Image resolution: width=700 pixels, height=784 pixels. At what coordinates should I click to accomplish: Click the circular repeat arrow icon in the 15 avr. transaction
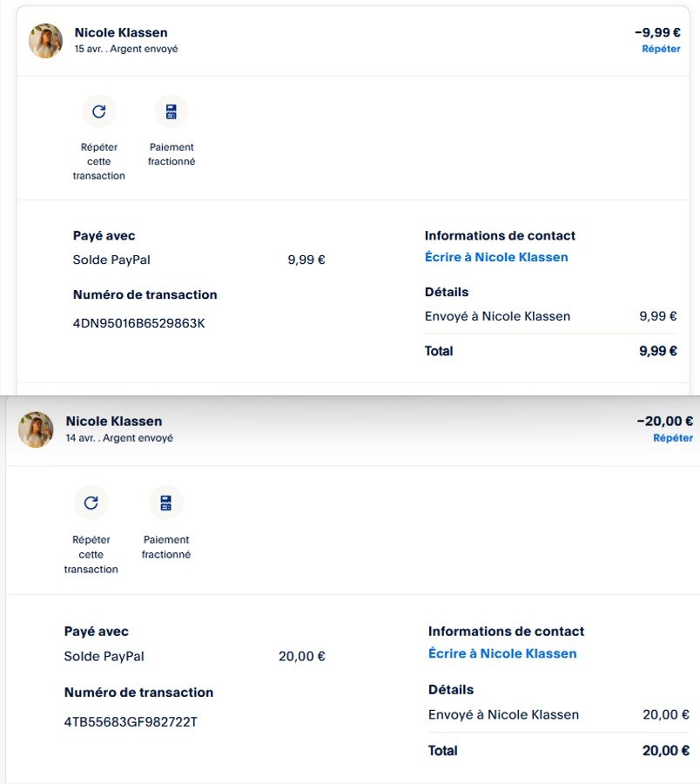click(99, 112)
